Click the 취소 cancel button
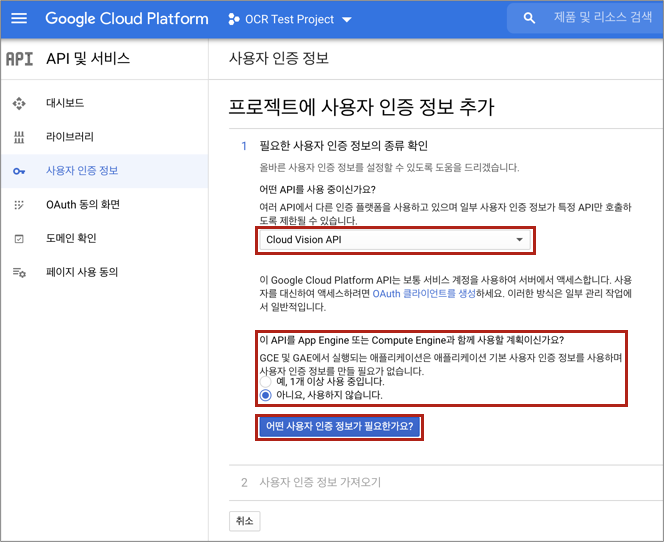The width and height of the screenshot is (664, 542). coord(244,521)
